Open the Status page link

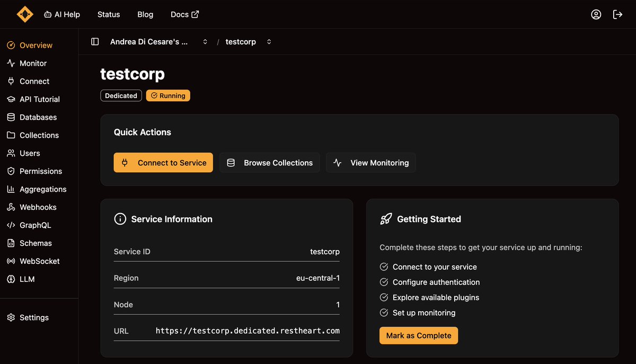pyautogui.click(x=109, y=14)
